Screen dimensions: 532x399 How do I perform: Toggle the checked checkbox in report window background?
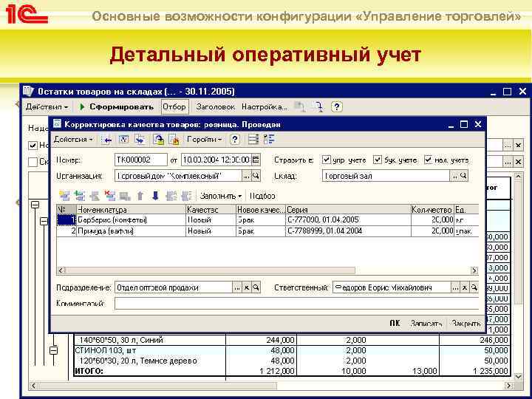[x=33, y=146]
